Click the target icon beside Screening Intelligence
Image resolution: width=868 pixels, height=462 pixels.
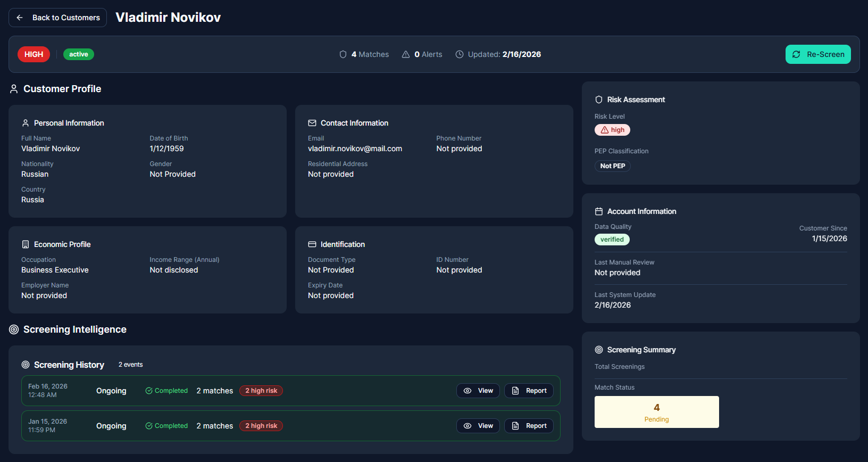[x=14, y=329]
